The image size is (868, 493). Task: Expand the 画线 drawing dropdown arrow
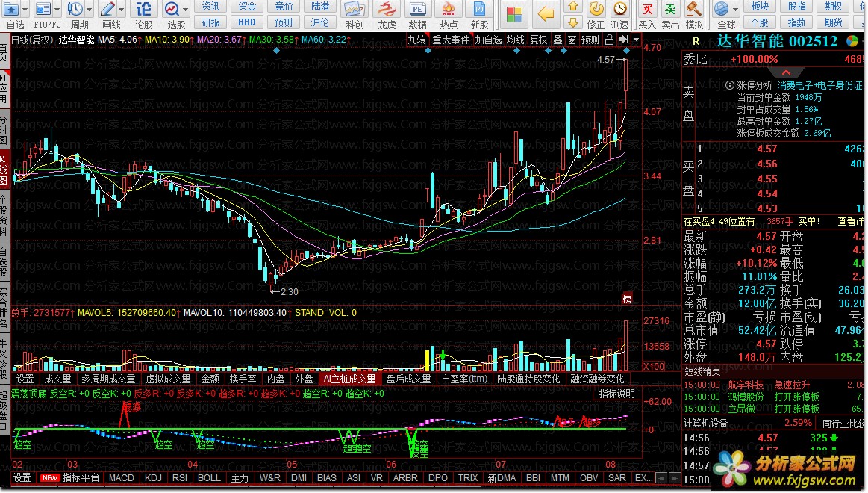pyautogui.click(x=121, y=10)
